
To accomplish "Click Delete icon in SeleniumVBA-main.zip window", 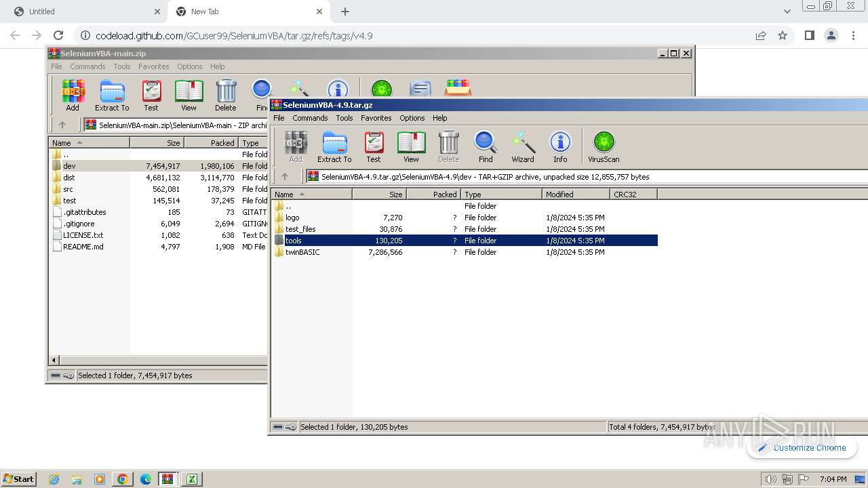I will 226,96.
